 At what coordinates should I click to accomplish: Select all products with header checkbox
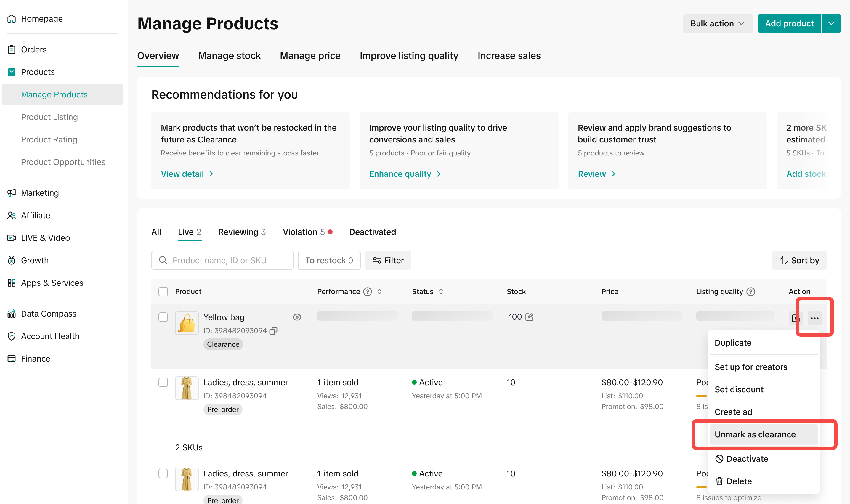click(163, 291)
